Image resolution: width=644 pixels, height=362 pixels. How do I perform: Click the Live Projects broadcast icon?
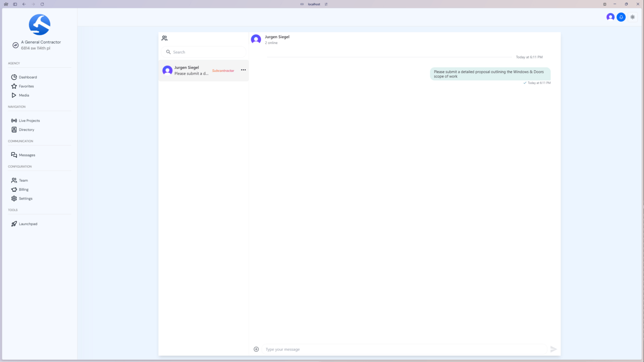click(x=14, y=121)
